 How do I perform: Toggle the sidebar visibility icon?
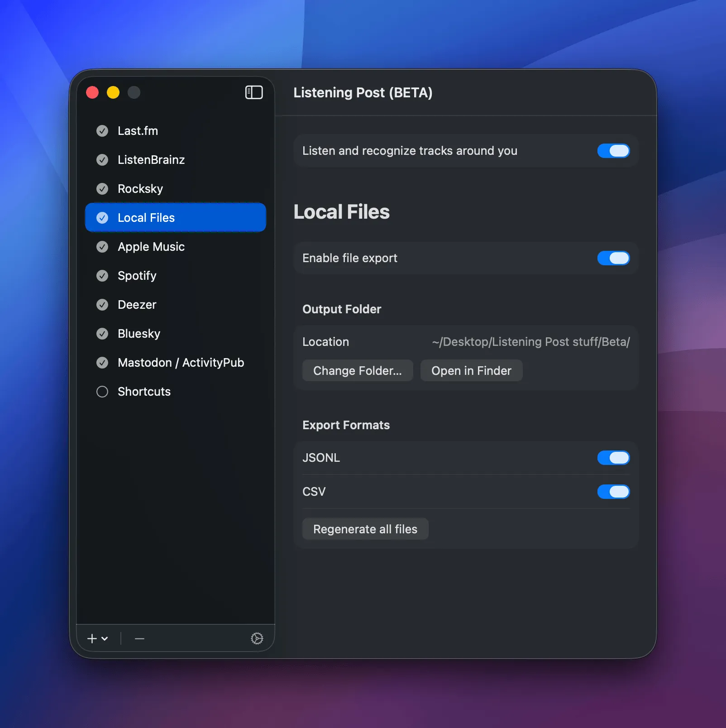pyautogui.click(x=253, y=92)
